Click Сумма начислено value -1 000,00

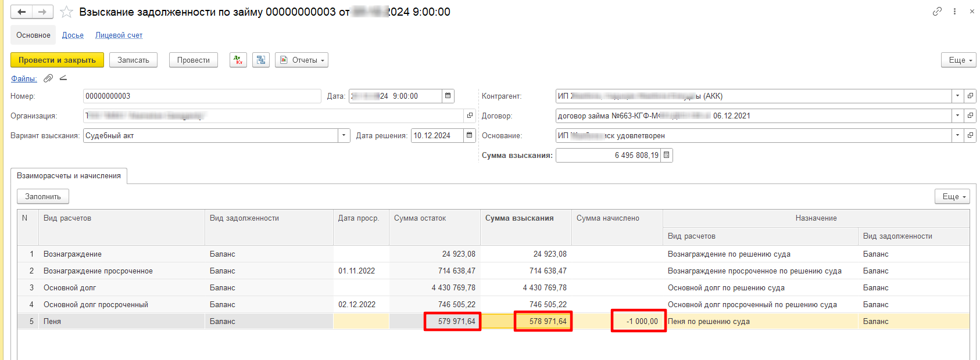click(x=617, y=321)
